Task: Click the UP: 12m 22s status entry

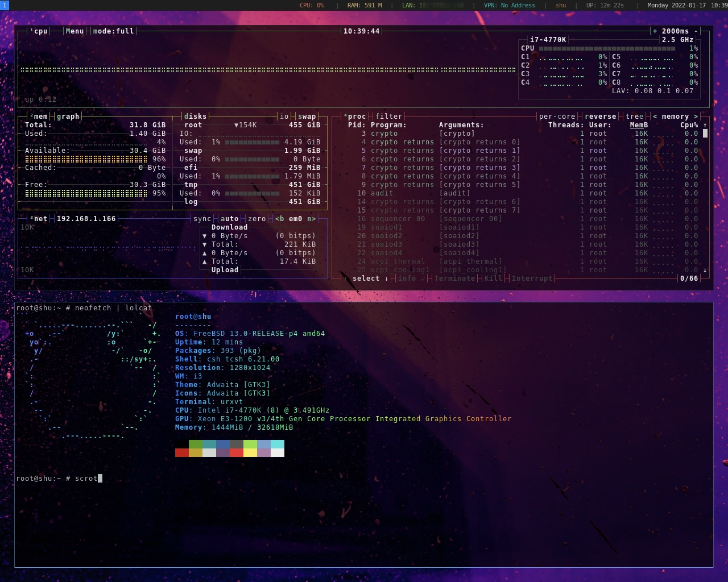Action: coord(605,5)
